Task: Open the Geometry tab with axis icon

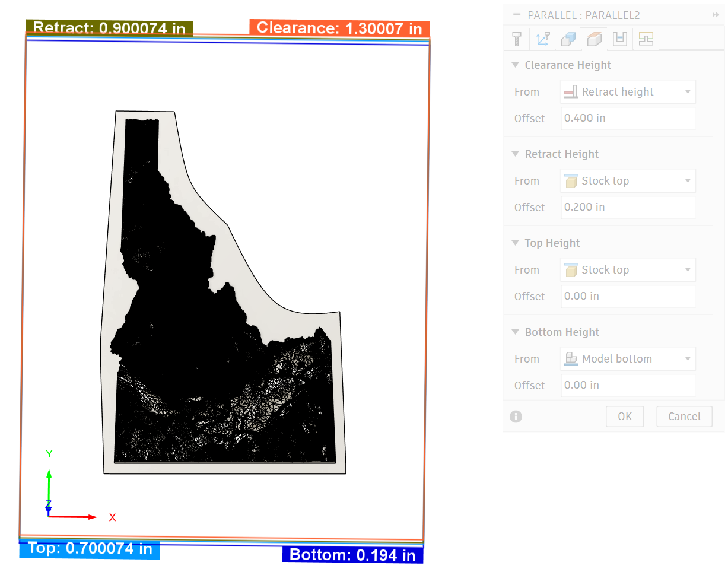Action: point(543,40)
